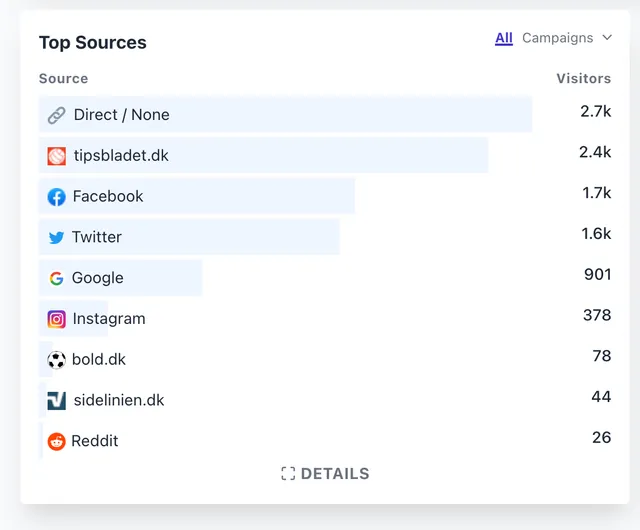Click the Google logo icon

click(x=56, y=279)
